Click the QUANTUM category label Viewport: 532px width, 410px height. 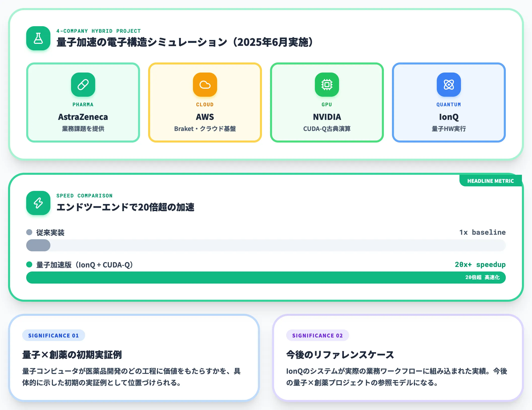point(449,105)
